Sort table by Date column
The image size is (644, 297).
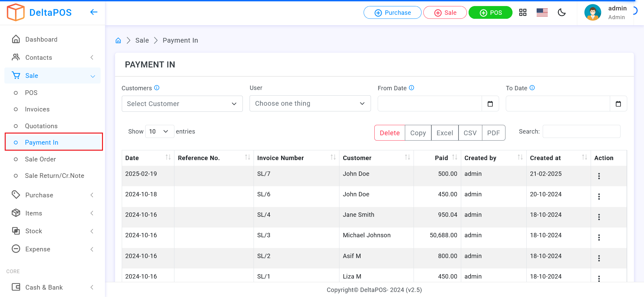tap(168, 157)
